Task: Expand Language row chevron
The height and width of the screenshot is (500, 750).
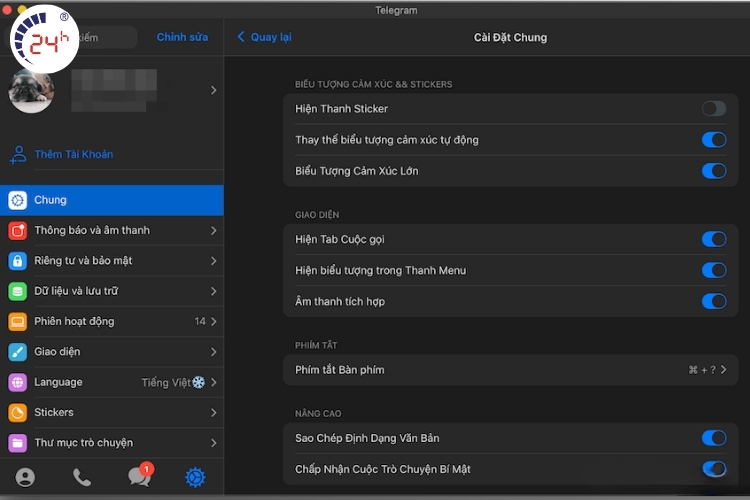Action: 214,382
